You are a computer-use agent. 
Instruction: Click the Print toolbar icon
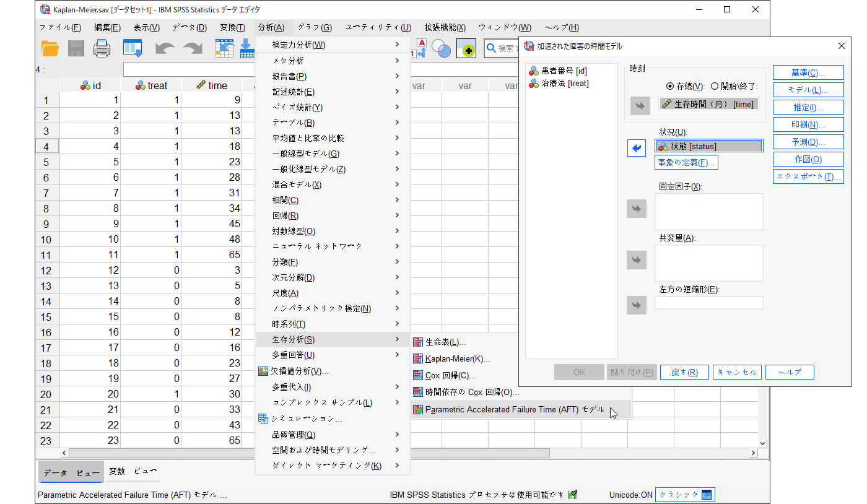coord(102,48)
